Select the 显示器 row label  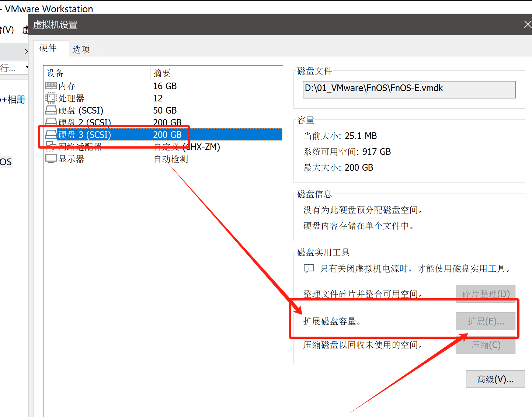click(x=71, y=159)
